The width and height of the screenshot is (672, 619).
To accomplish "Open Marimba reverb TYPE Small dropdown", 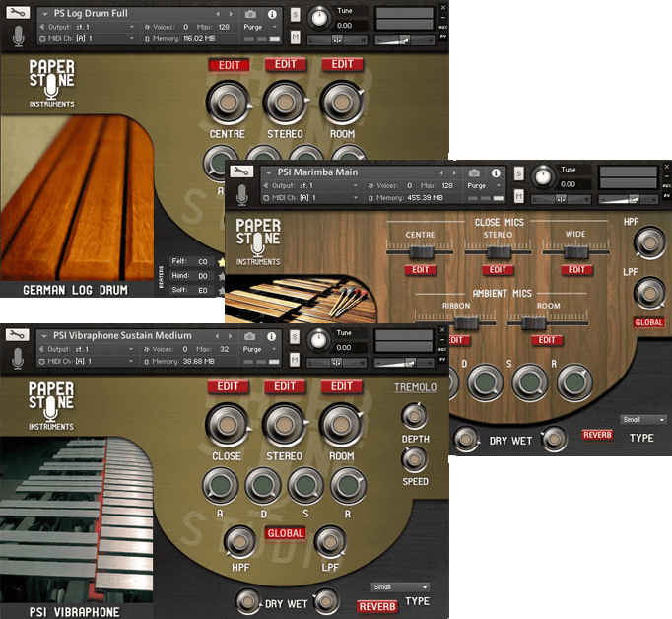I will click(x=643, y=419).
